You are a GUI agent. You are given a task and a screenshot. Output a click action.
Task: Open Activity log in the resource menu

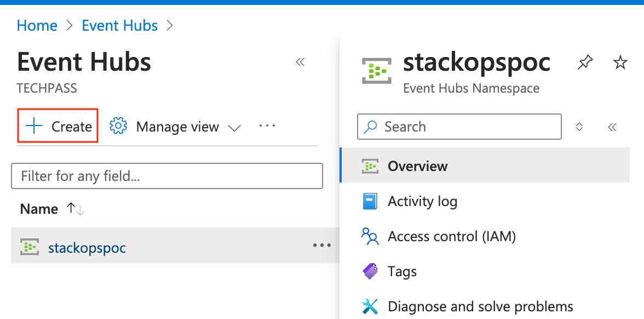point(422,201)
